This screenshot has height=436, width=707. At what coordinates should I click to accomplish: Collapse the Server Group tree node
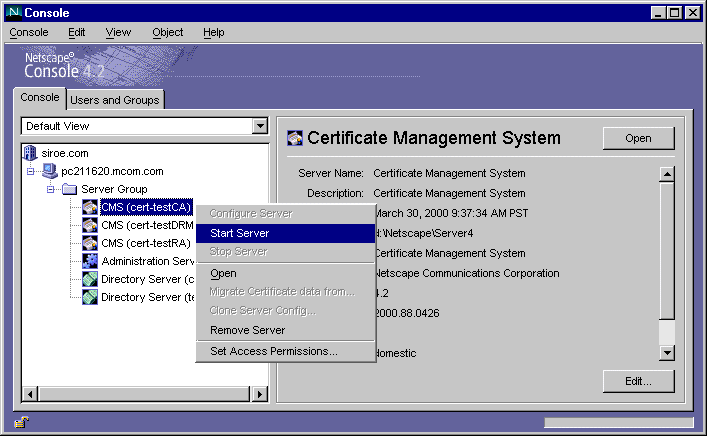(x=49, y=189)
